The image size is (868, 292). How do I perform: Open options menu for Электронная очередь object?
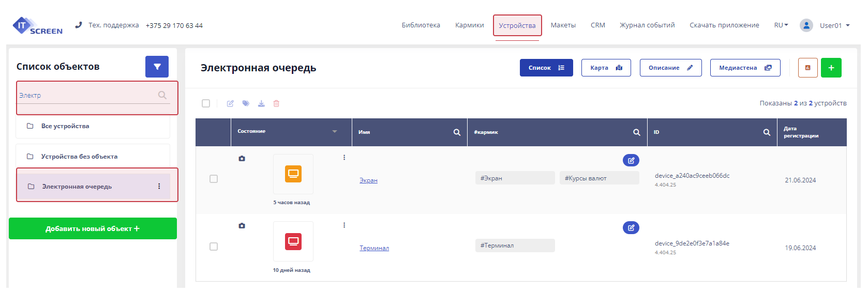(159, 187)
